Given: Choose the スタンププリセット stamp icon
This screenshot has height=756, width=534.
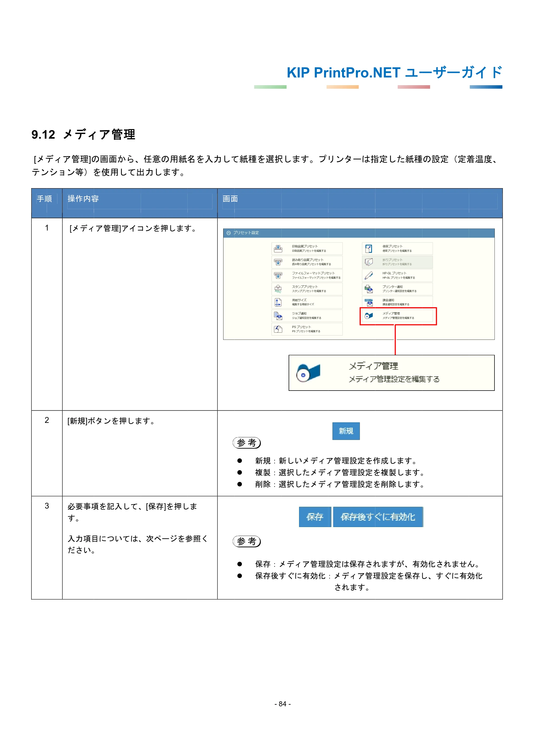Looking at the screenshot, I should coord(278,289).
